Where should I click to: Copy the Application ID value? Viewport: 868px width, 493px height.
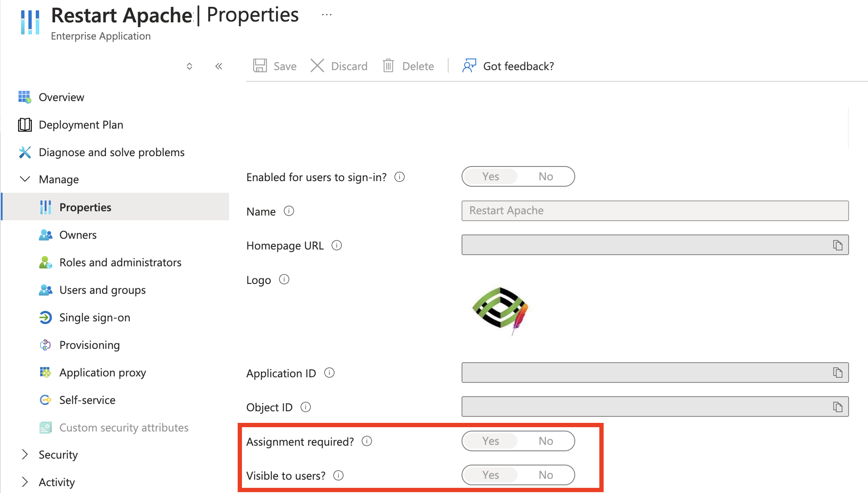point(837,373)
